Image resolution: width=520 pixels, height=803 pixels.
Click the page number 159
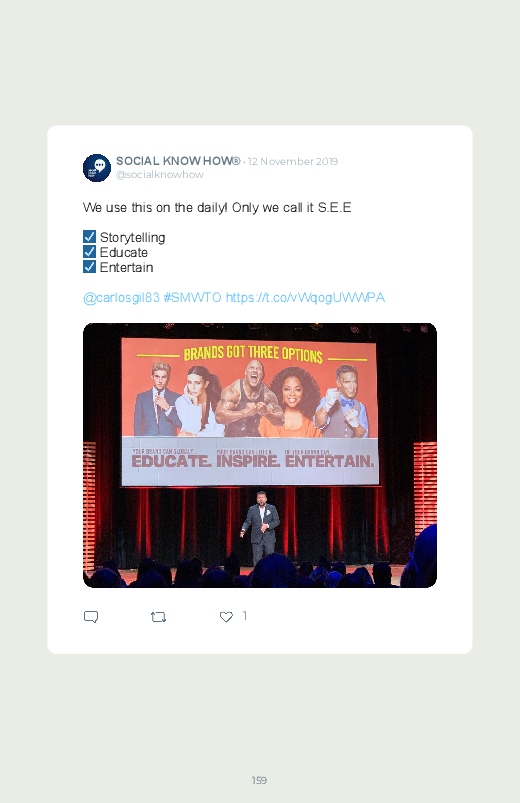coord(259,780)
